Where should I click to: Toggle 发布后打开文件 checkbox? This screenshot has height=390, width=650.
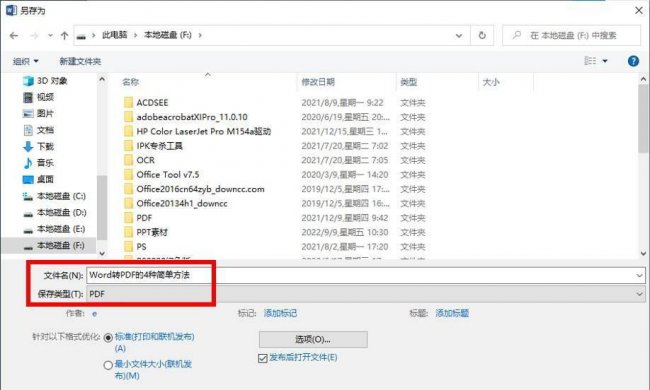click(262, 358)
